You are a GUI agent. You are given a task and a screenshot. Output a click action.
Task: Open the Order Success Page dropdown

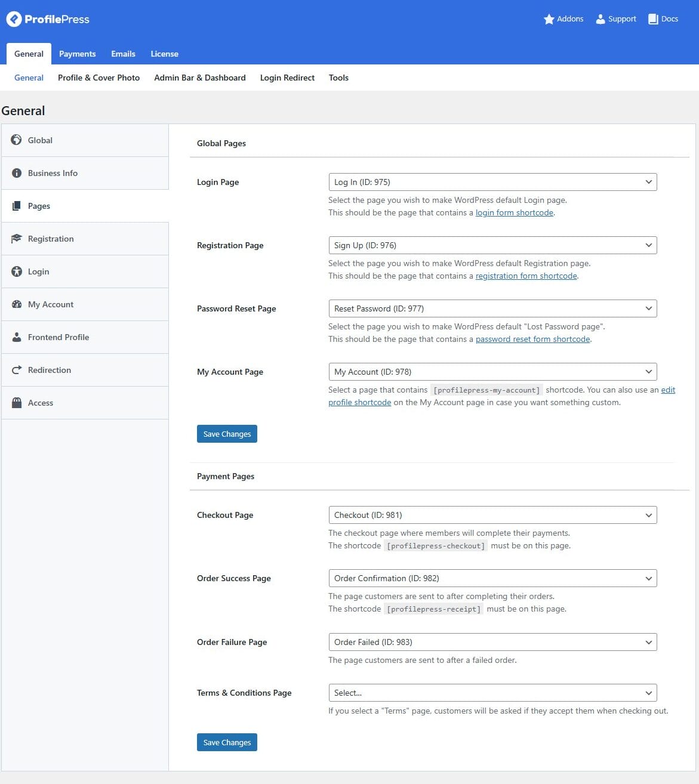[x=492, y=578]
